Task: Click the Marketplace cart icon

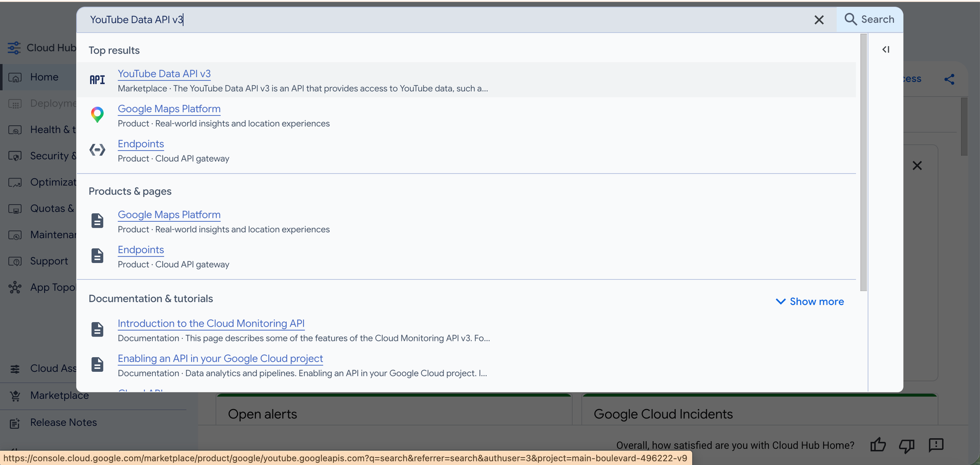Action: pyautogui.click(x=15, y=396)
